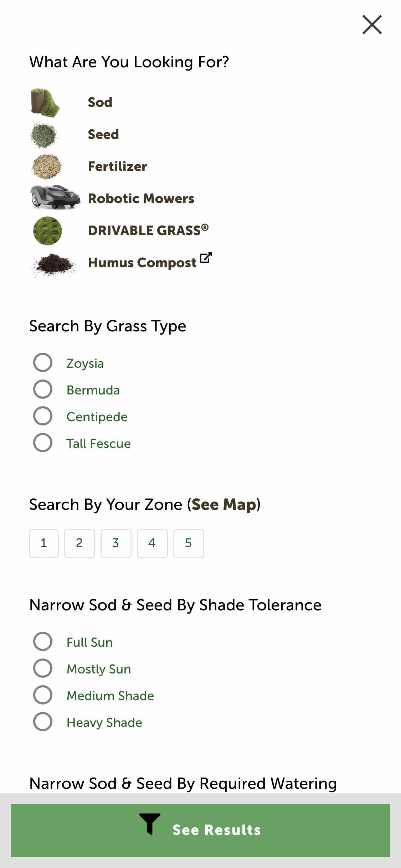Click the sod roll image icon

(45, 103)
